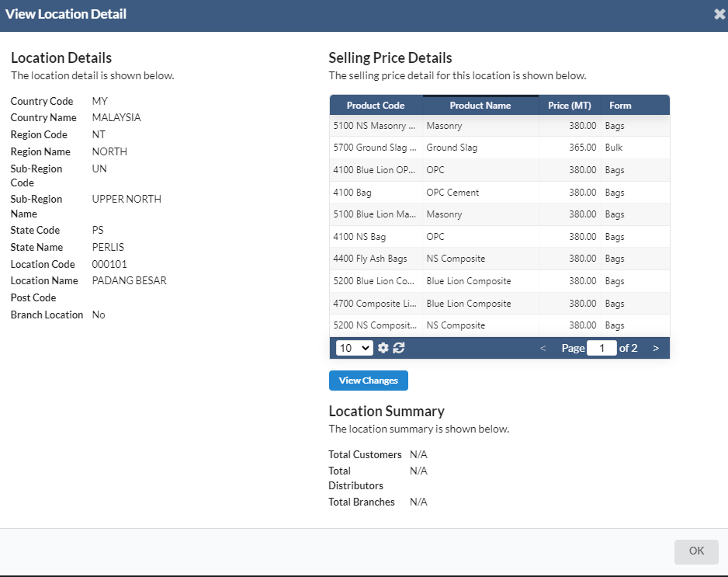Select the 4100 NS Bag row
Viewport: 728px width, 577px height.
tap(500, 236)
